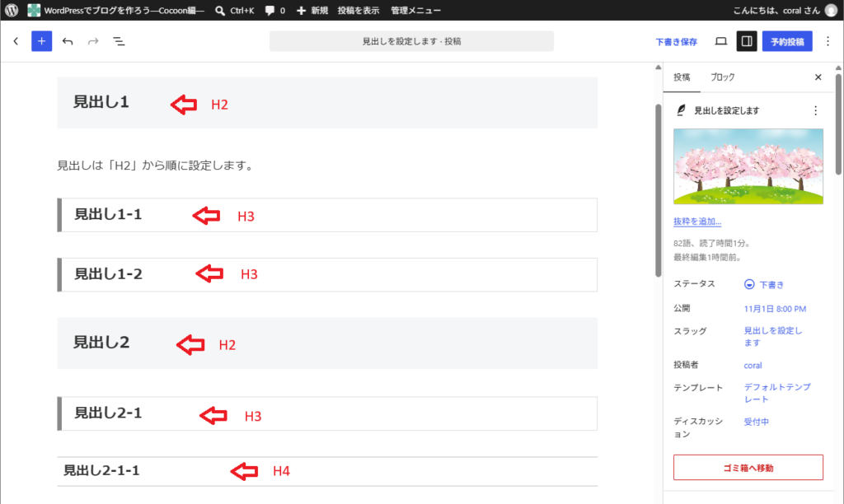Go back with the left chevron icon
This screenshot has width=844, height=504.
point(16,41)
